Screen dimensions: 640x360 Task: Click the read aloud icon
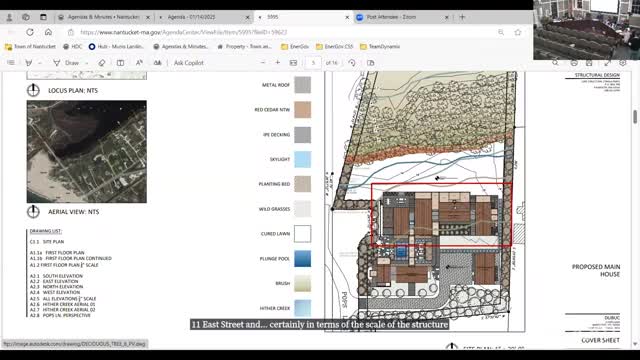coord(139,63)
